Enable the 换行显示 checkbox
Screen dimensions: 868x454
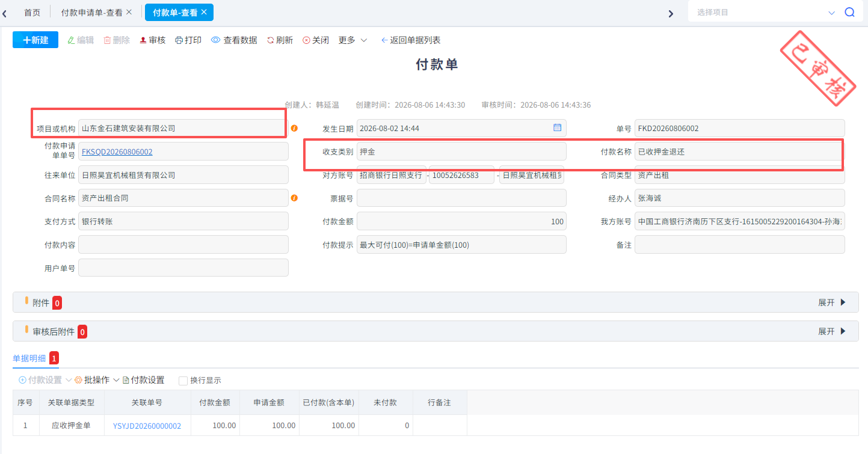coord(183,381)
